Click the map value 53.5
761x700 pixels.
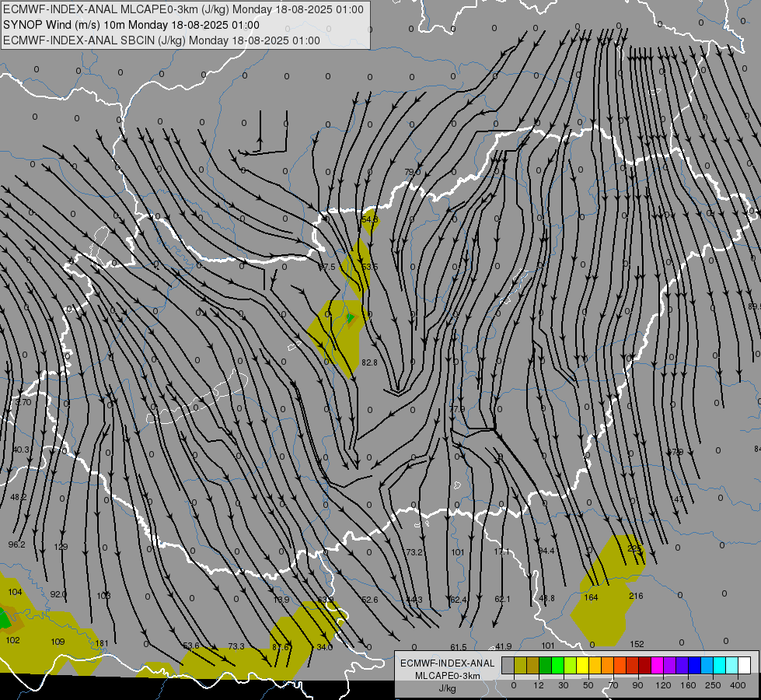point(370,268)
